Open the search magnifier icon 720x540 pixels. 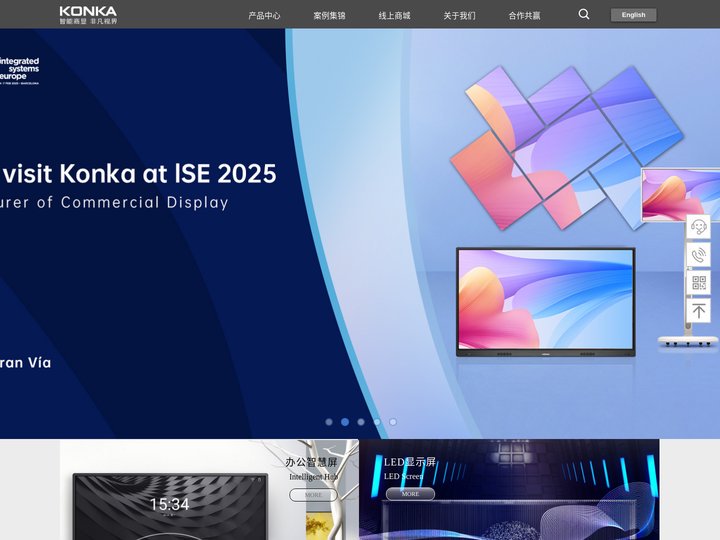pyautogui.click(x=584, y=14)
